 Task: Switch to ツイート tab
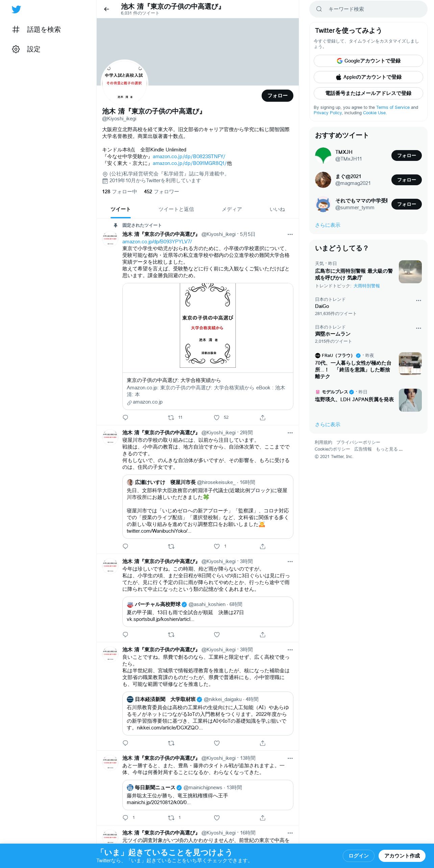pos(120,209)
